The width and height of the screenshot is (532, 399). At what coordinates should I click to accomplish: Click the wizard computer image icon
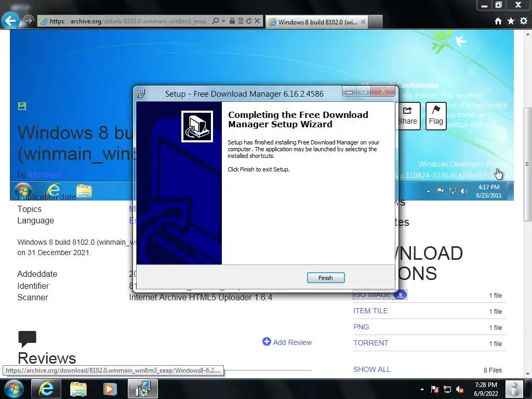(x=197, y=127)
